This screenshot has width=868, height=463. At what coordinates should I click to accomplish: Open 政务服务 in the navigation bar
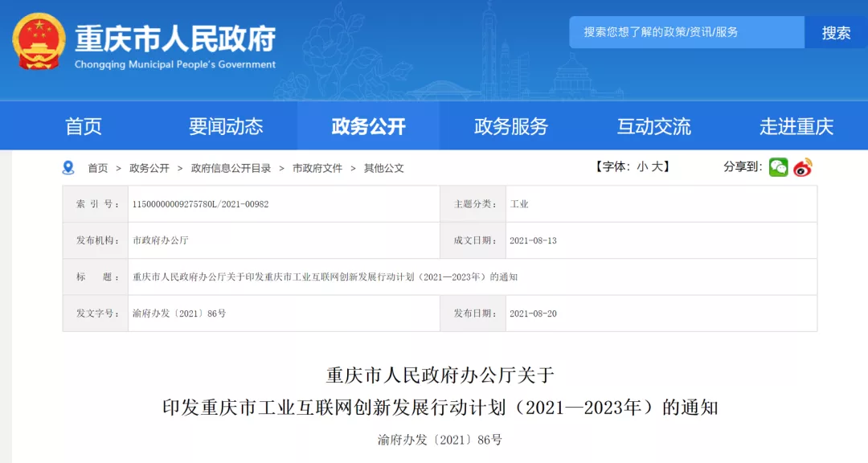pyautogui.click(x=510, y=126)
